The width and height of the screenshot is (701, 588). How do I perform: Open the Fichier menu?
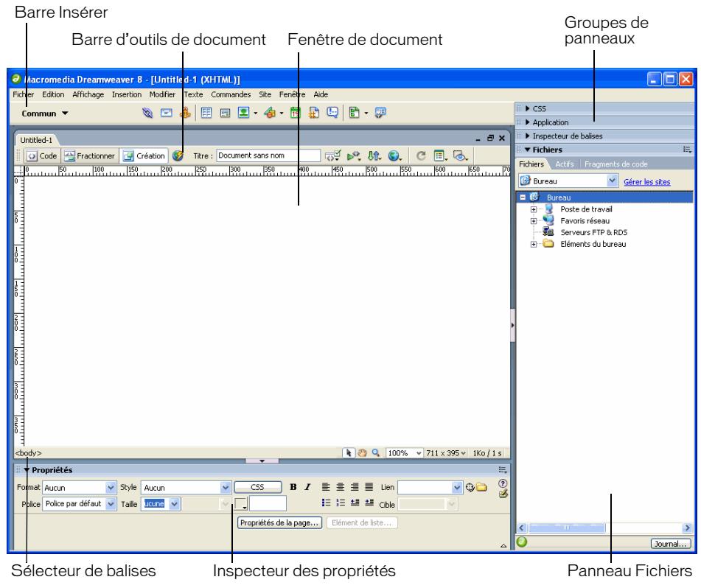pos(24,94)
